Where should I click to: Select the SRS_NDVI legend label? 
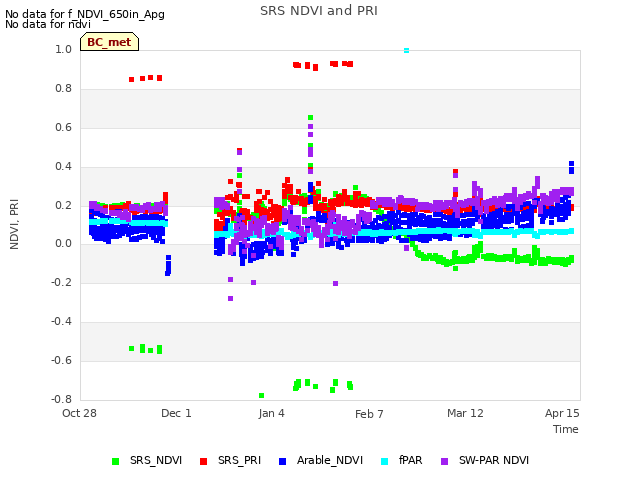(156, 460)
